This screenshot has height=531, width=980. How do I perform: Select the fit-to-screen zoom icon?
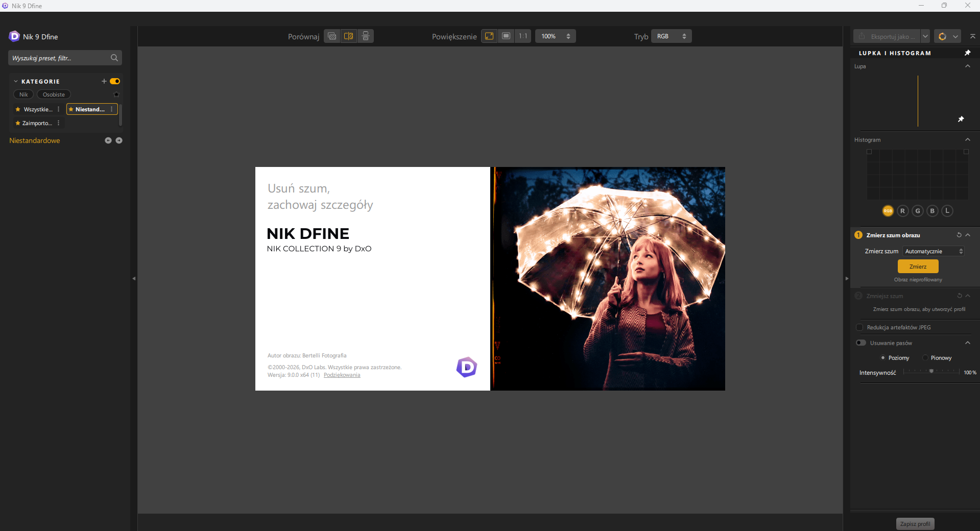tap(489, 36)
